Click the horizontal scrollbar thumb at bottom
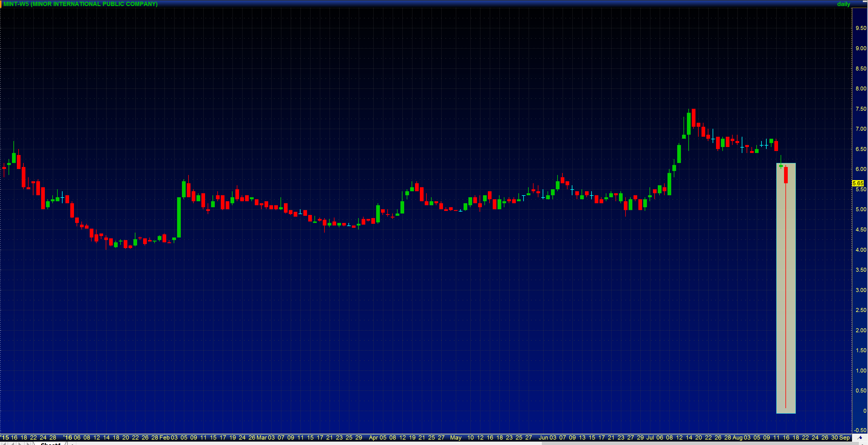The image size is (868, 445). tap(701, 444)
